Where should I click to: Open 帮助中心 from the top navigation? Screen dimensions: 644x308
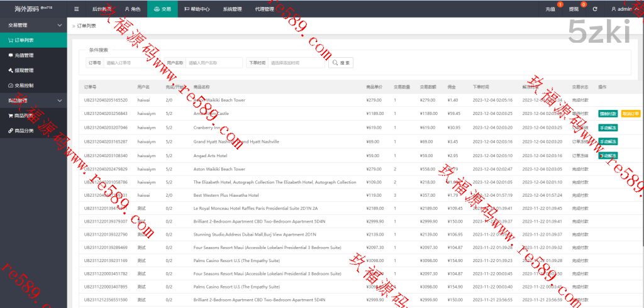tap(197, 9)
